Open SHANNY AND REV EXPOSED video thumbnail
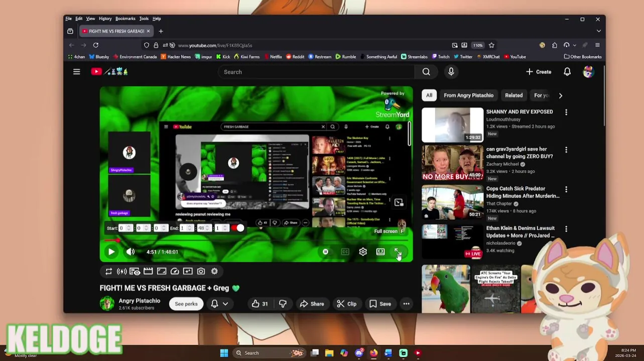This screenshot has height=361, width=644. click(452, 125)
